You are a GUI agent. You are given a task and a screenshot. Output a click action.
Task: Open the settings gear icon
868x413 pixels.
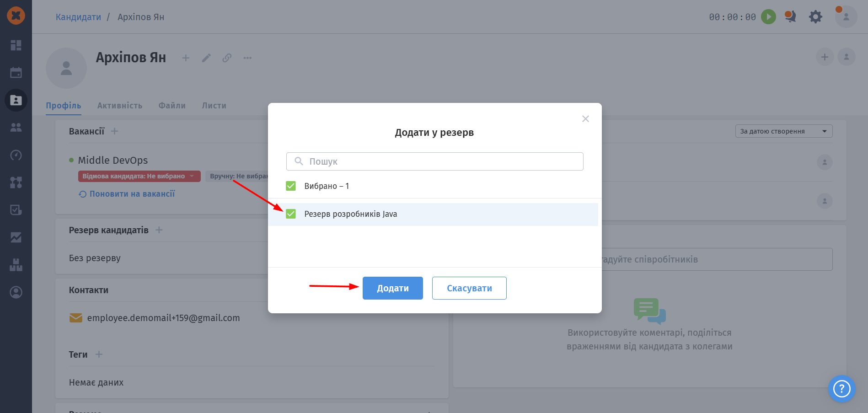coord(815,17)
